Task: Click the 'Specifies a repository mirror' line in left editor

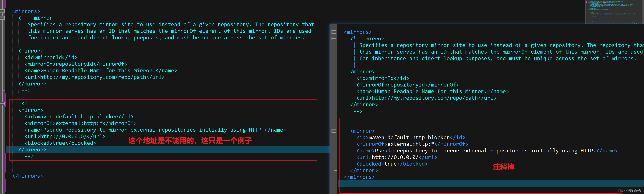Action: pos(171,24)
